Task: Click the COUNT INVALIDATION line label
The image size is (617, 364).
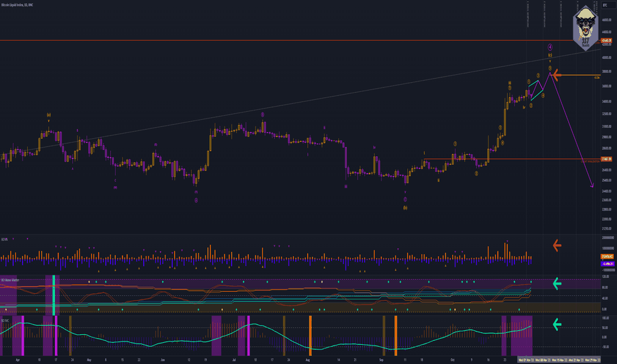Action: (x=591, y=161)
